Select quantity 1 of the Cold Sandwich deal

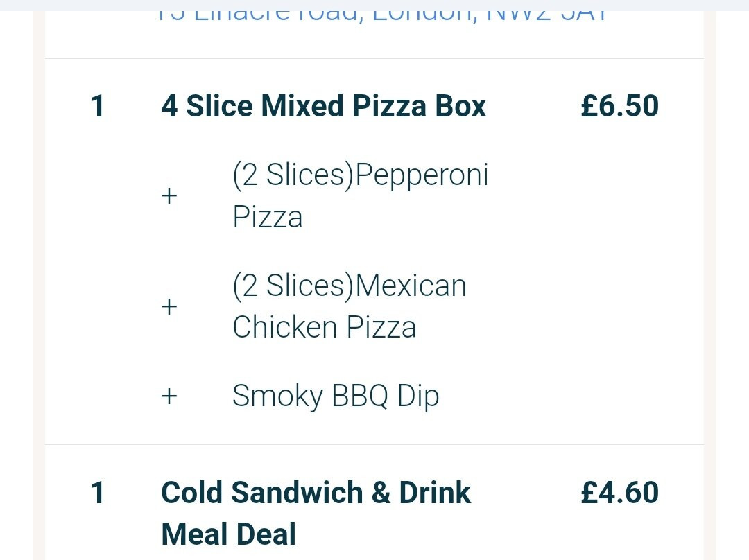98,493
